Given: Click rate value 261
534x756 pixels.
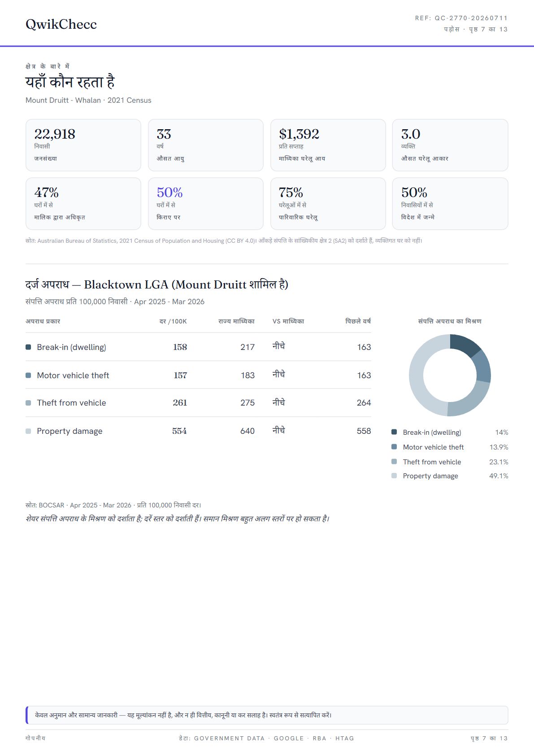Looking at the screenshot, I should click(x=180, y=403).
